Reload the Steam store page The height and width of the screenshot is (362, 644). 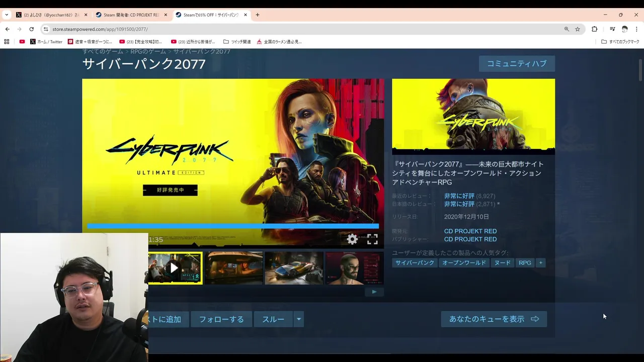click(x=31, y=29)
